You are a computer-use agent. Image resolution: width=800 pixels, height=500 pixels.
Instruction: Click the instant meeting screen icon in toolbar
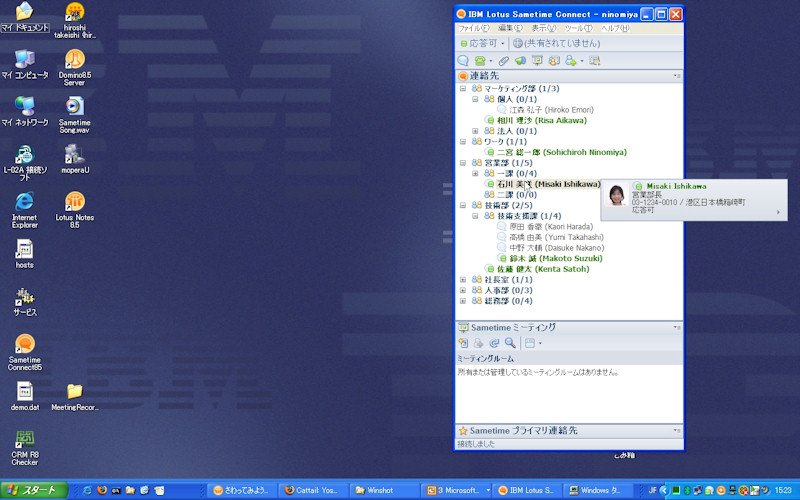click(x=537, y=61)
